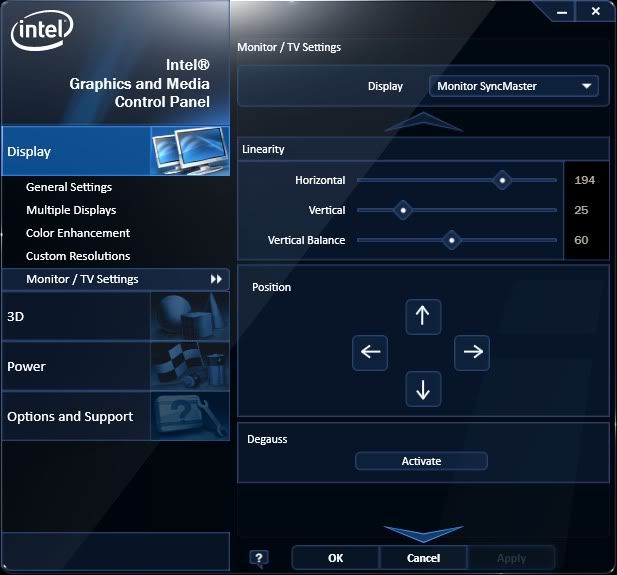This screenshot has width=617, height=575.
Task: Click the Horizontal value 194
Action: click(584, 180)
